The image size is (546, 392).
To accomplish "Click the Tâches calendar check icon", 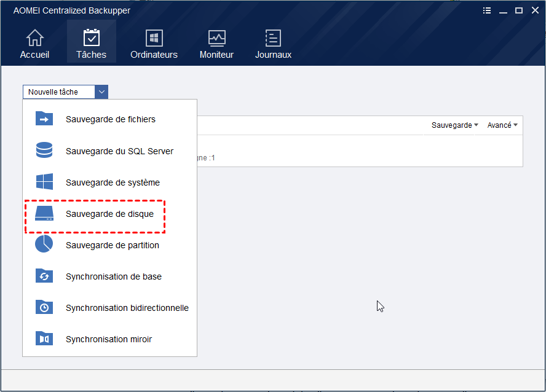I will tap(92, 37).
